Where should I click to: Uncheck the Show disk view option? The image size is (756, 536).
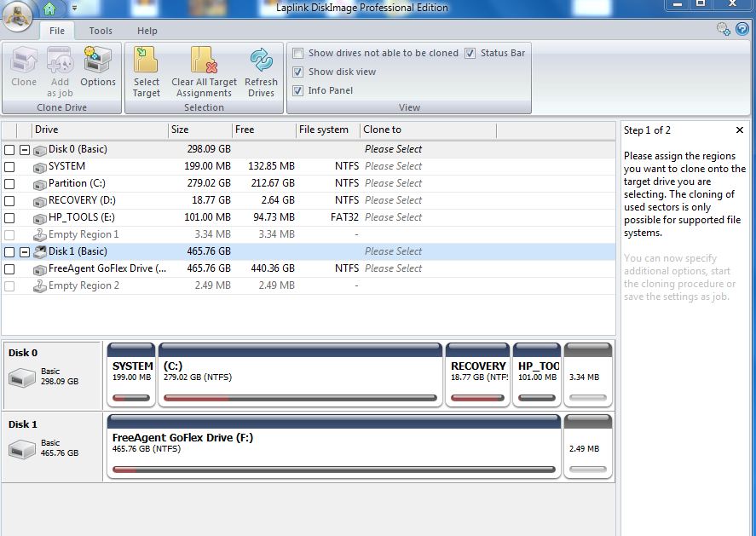[x=298, y=72]
